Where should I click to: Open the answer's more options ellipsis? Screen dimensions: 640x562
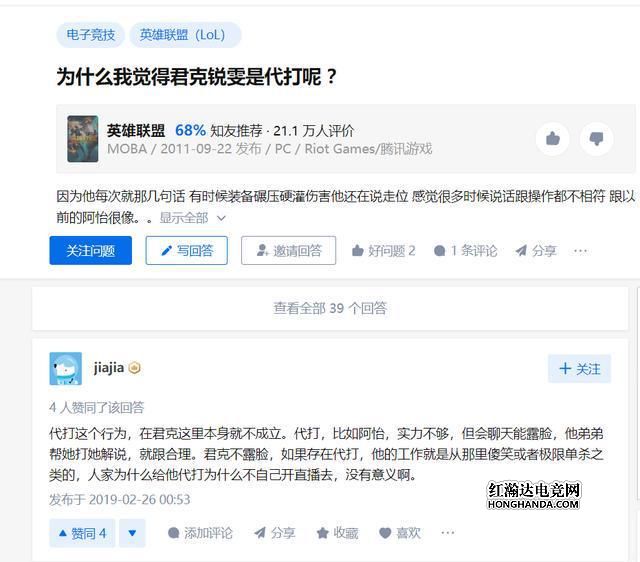(448, 533)
